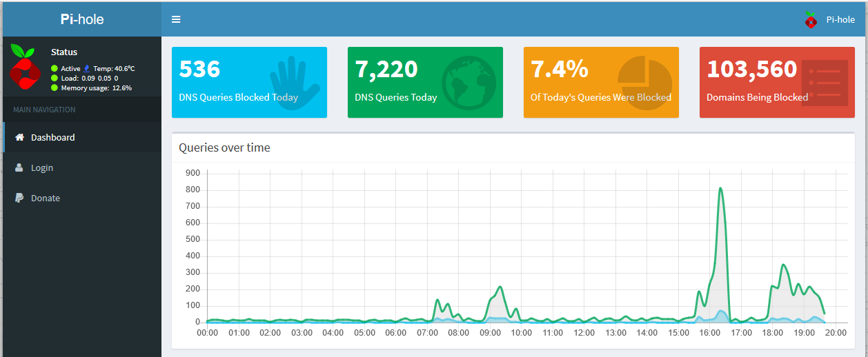Click the 16:00 query spike peak on graph
868x357 pixels.
point(720,188)
